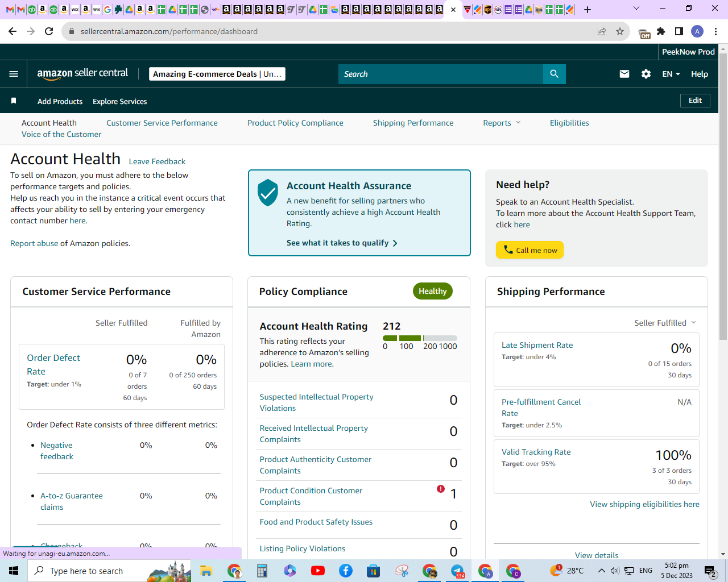Click the page vertical scrollbar
Viewport: 728px width, 582px height.
click(x=723, y=196)
